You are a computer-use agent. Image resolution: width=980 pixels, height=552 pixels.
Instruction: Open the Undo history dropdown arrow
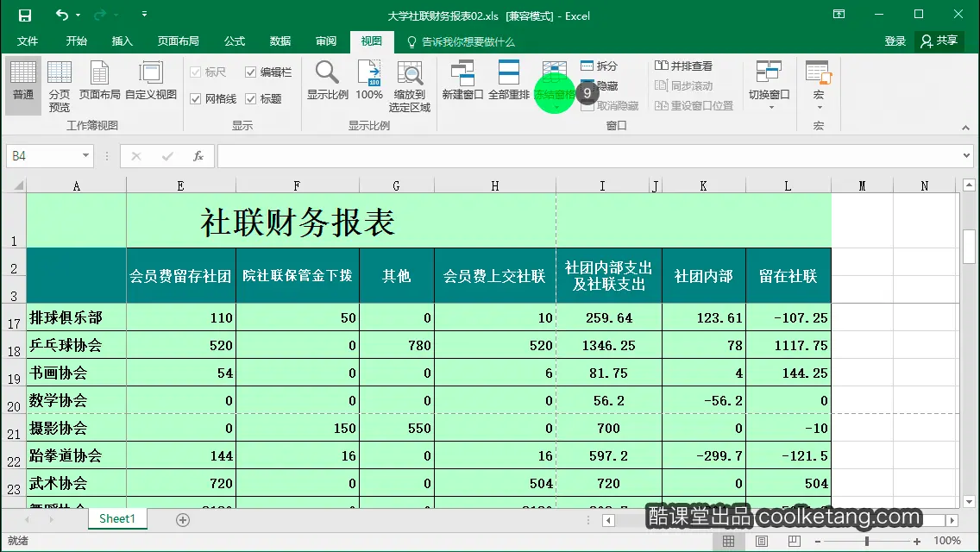[79, 15]
